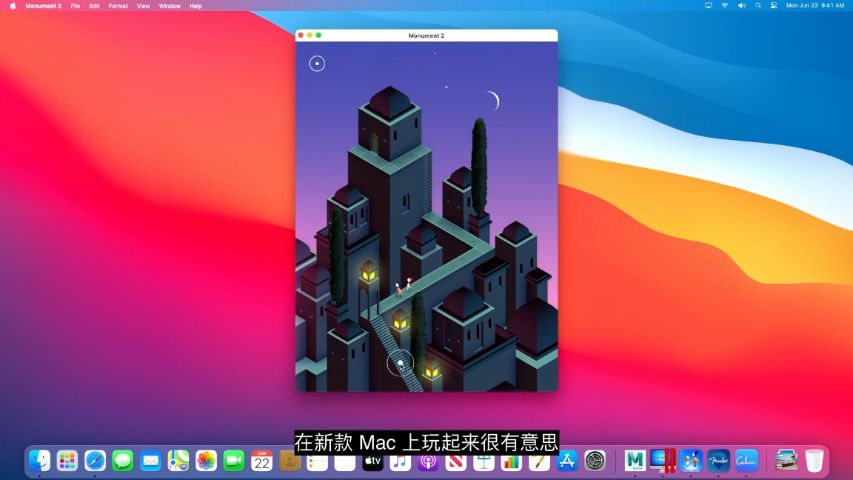Open the volume control in menu bar
This screenshot has width=853, height=480.
pyautogui.click(x=741, y=6)
